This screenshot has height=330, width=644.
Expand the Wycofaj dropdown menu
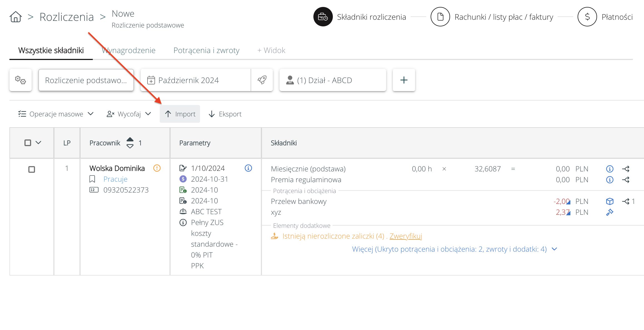pos(129,114)
